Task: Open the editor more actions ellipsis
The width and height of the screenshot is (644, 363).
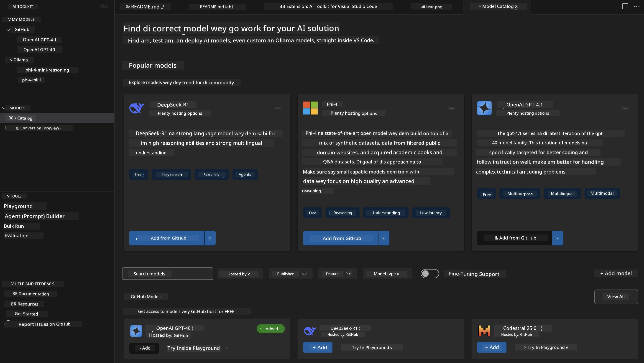Action: click(637, 7)
